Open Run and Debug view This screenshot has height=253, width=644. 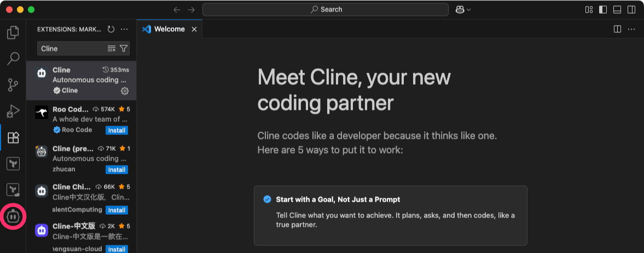(x=13, y=111)
